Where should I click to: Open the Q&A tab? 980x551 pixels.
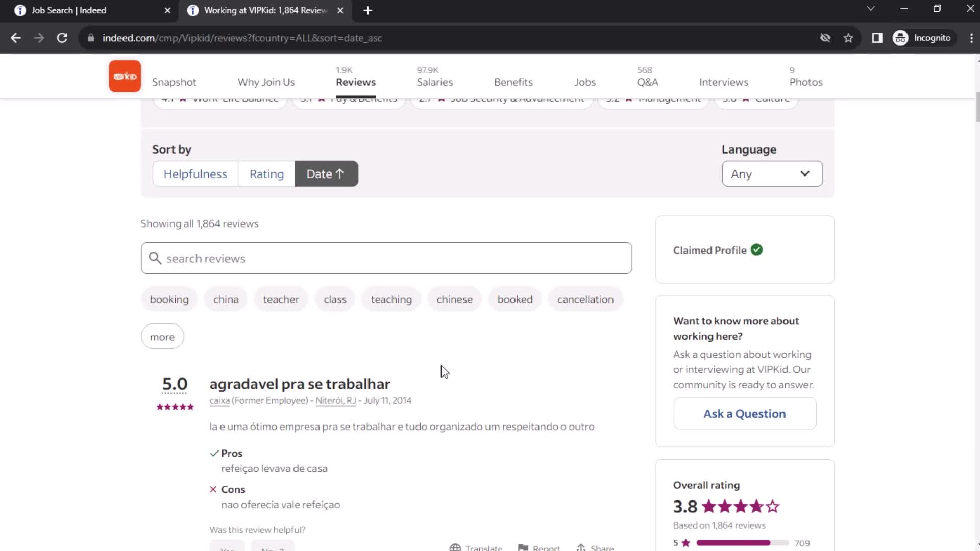pyautogui.click(x=647, y=82)
